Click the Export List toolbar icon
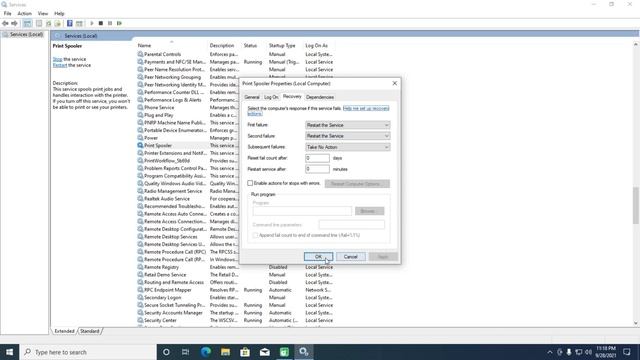Screen dimensions: 640x360 pos(58,23)
